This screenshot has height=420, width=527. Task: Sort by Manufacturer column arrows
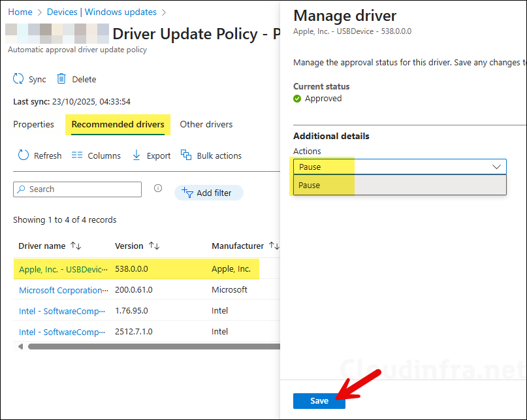[274, 246]
